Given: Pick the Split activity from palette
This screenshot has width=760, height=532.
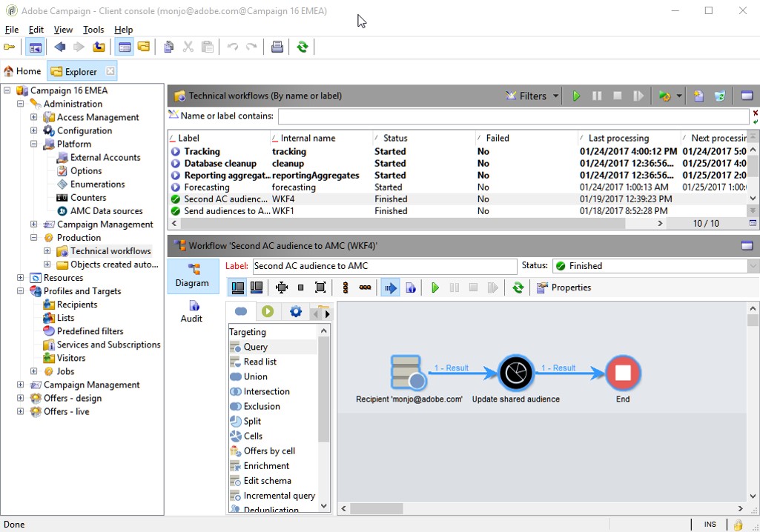Looking at the screenshot, I should 251,421.
